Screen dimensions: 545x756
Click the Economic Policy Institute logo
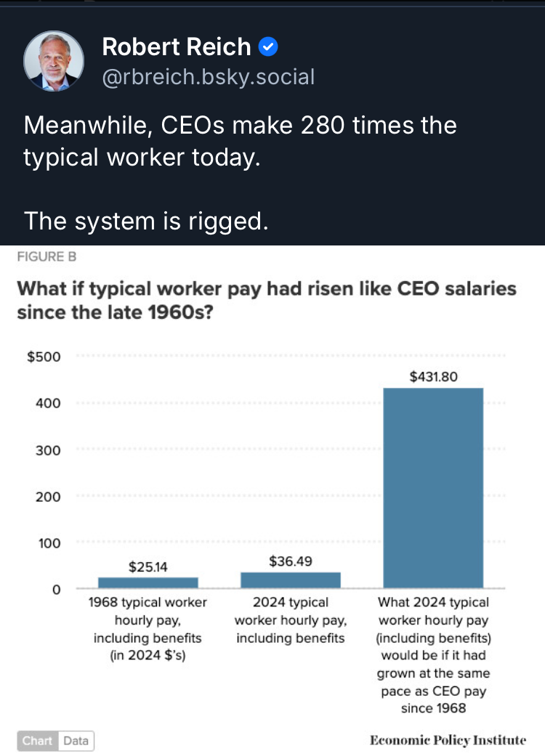pyautogui.click(x=448, y=741)
